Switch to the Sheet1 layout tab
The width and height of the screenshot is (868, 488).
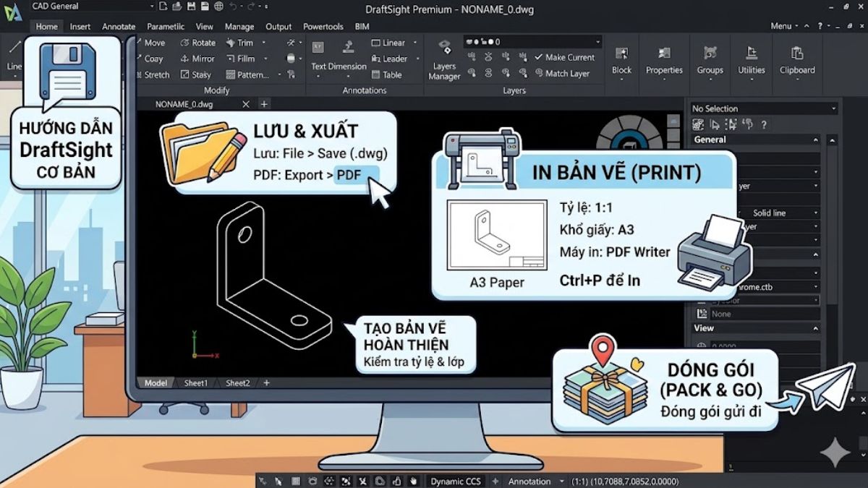[196, 383]
